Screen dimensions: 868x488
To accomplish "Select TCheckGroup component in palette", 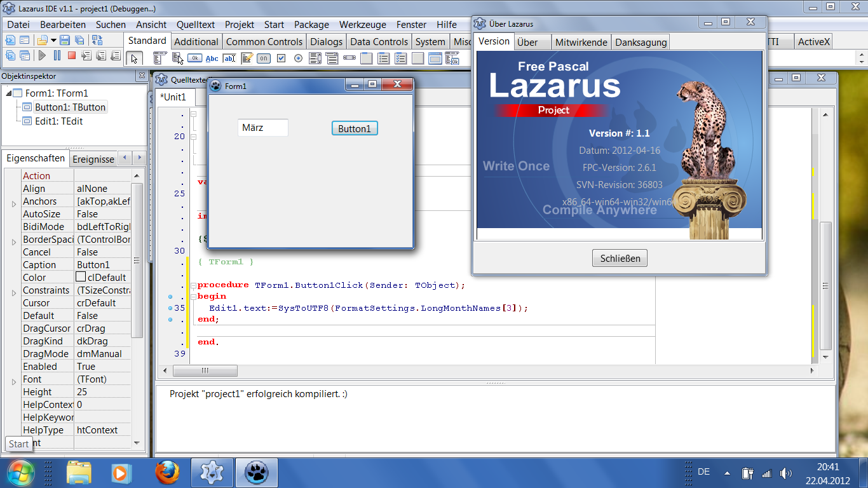I will [x=400, y=58].
